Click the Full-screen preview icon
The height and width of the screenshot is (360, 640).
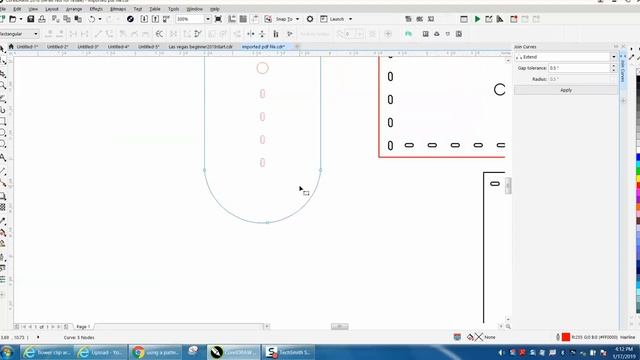coord(218,19)
